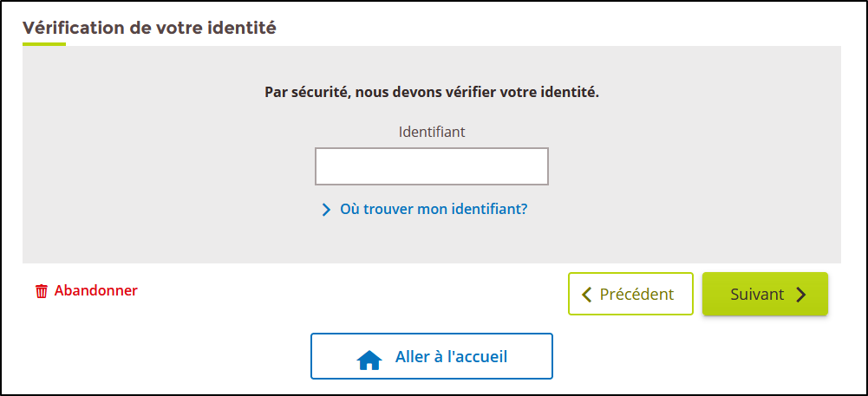The image size is (868, 396).
Task: Continue with the green Suivant button
Action: pos(765,294)
